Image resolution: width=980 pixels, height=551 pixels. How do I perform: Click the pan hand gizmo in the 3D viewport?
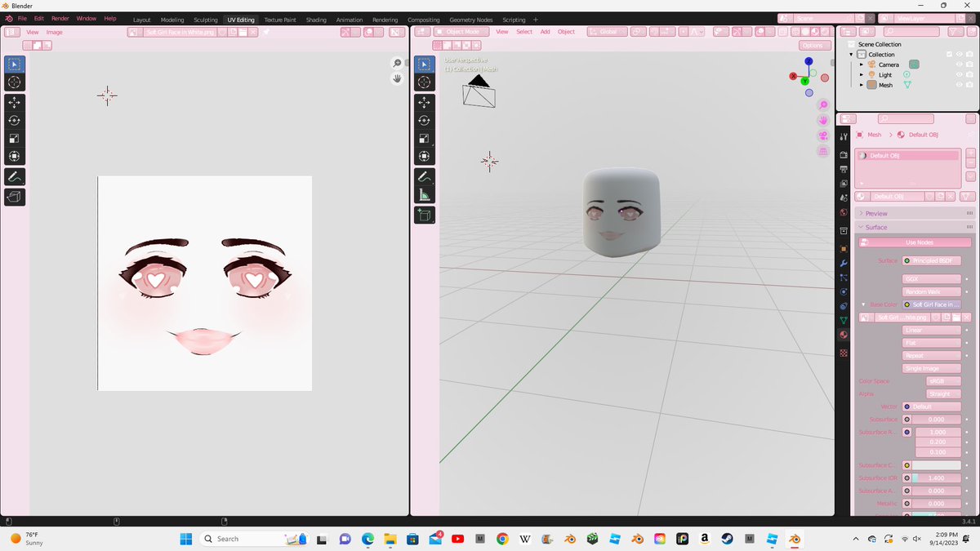823,120
